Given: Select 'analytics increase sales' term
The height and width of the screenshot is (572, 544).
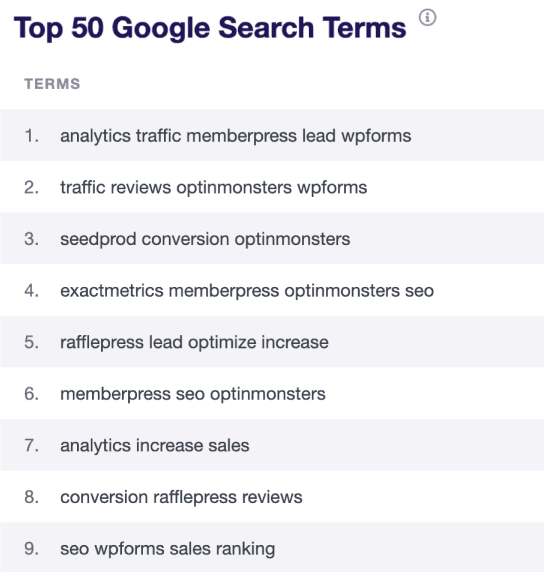Looking at the screenshot, I should coord(155,445).
